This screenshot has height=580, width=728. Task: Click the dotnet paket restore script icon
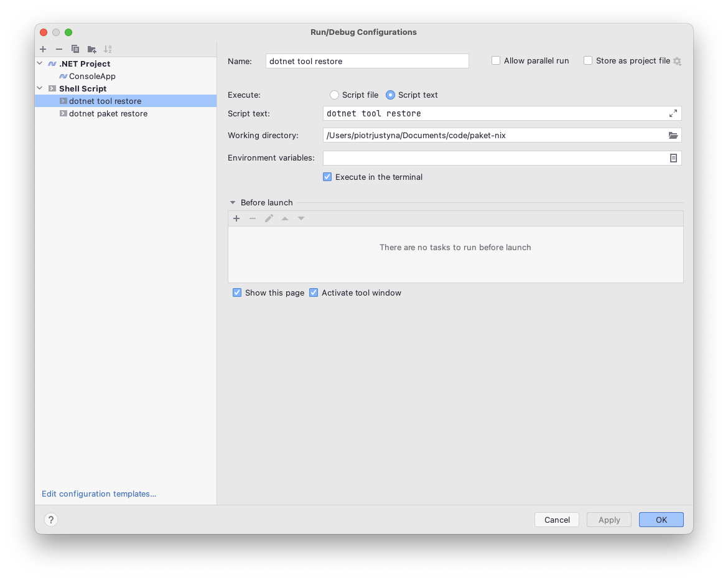click(63, 113)
